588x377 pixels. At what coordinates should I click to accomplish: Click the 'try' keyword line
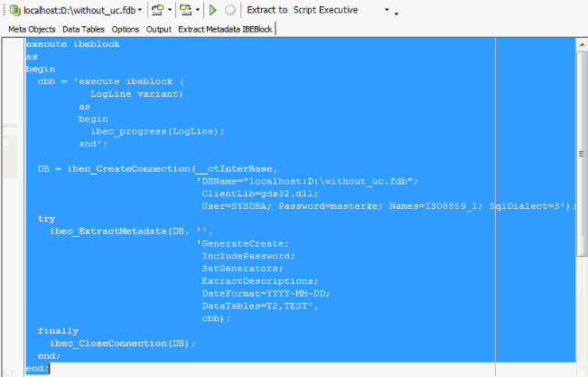[46, 219]
